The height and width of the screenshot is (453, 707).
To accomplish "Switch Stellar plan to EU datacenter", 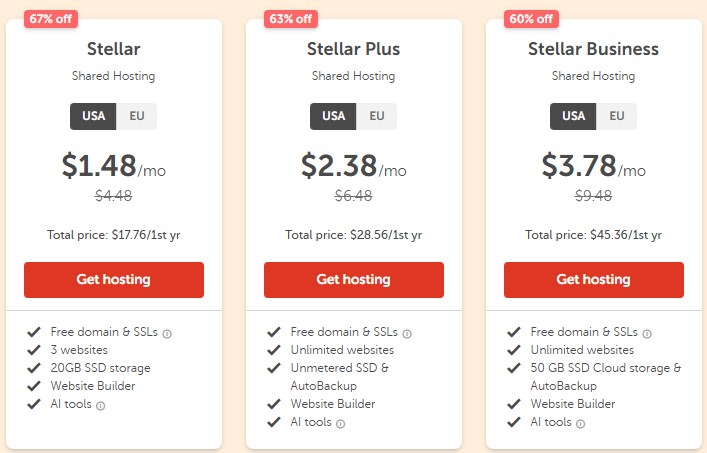I will [137, 116].
